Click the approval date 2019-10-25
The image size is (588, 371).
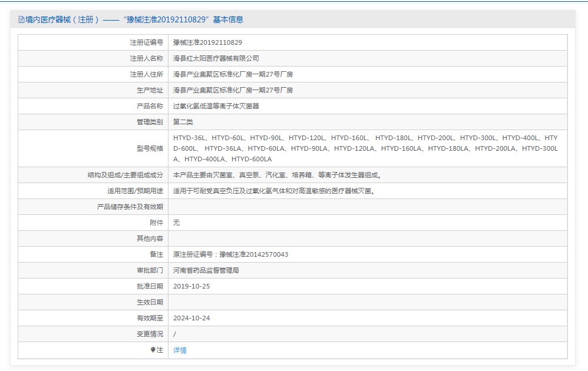(x=191, y=286)
